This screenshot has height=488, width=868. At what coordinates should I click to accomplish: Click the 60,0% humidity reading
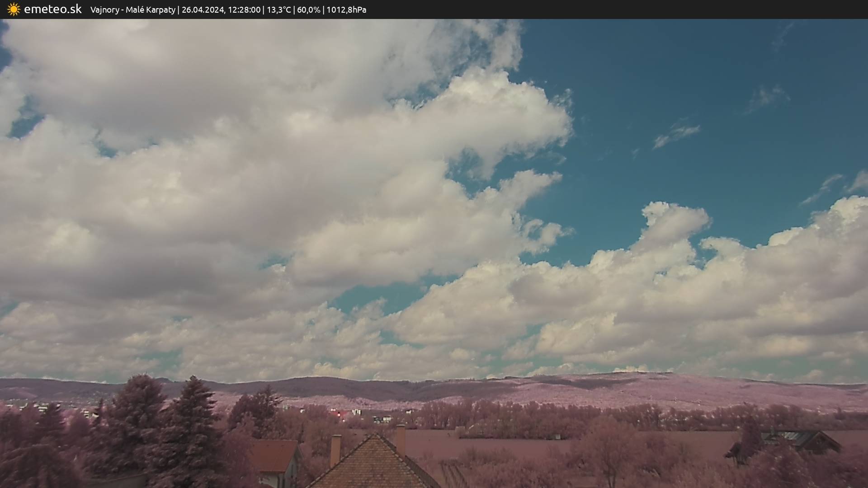[308, 9]
